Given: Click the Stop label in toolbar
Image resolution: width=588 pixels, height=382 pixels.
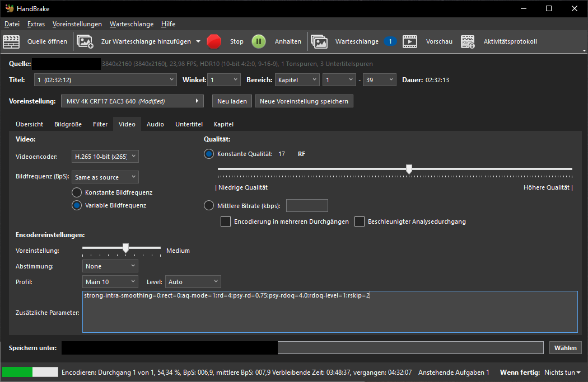Looking at the screenshot, I should [x=237, y=41].
